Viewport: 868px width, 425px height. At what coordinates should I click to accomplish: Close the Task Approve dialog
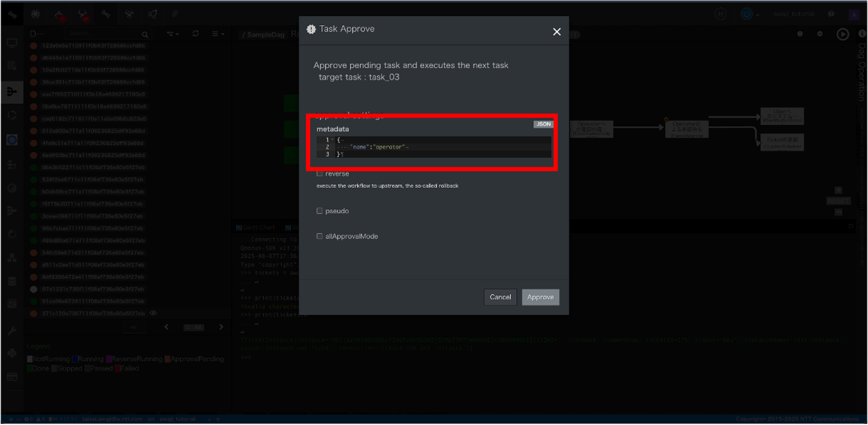coord(557,32)
